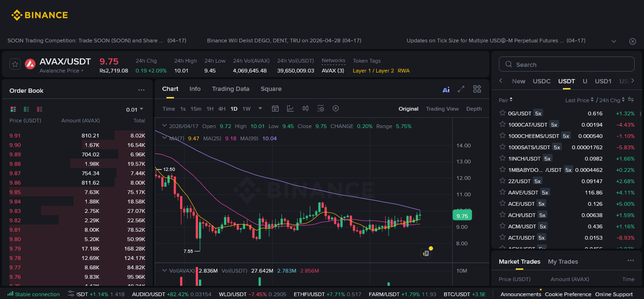Click the Stable connection status indicator
The width and height of the screenshot is (644, 299).
[33, 294]
